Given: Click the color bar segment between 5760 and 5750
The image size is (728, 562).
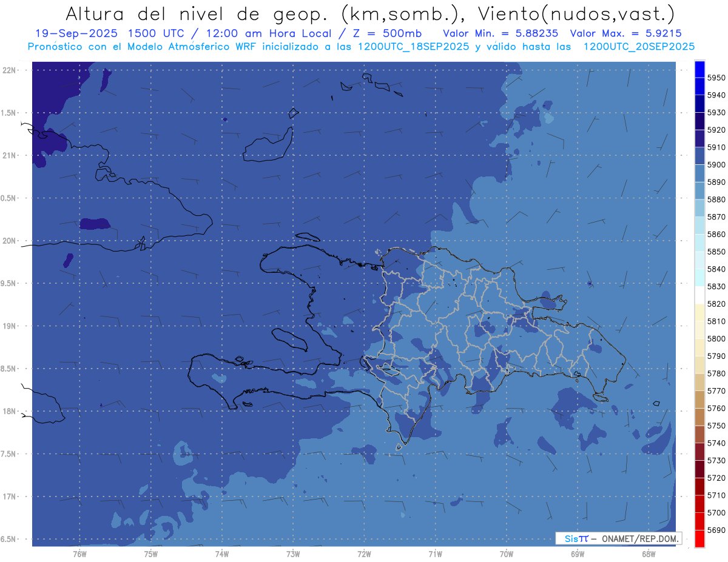Looking at the screenshot, I should point(699,417).
